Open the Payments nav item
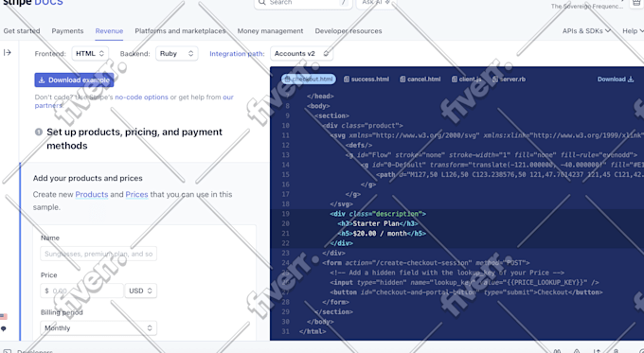644x353 pixels. pos(67,31)
